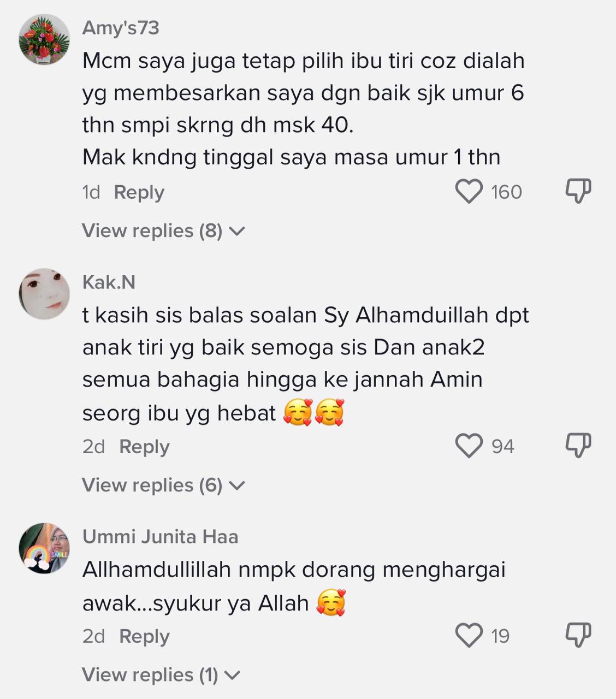The image size is (616, 699).
Task: Reply to Ummi Junita Haa's comment
Action: (x=144, y=636)
